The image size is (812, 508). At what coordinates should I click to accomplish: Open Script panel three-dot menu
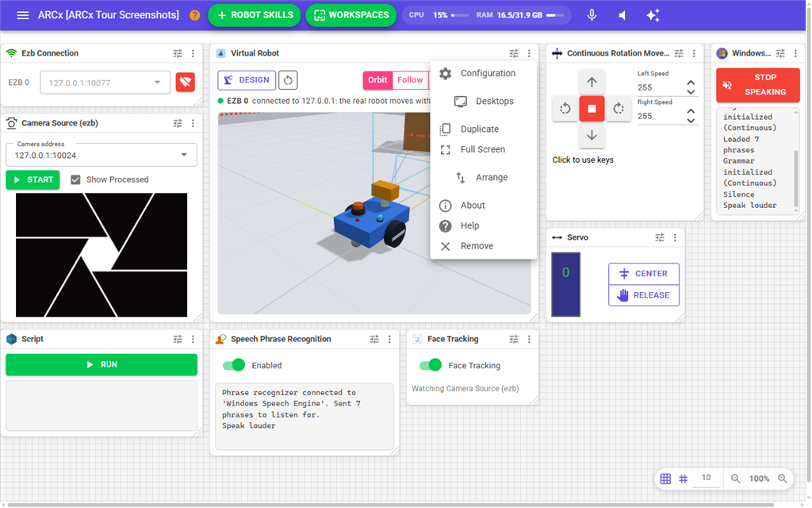pyautogui.click(x=193, y=339)
